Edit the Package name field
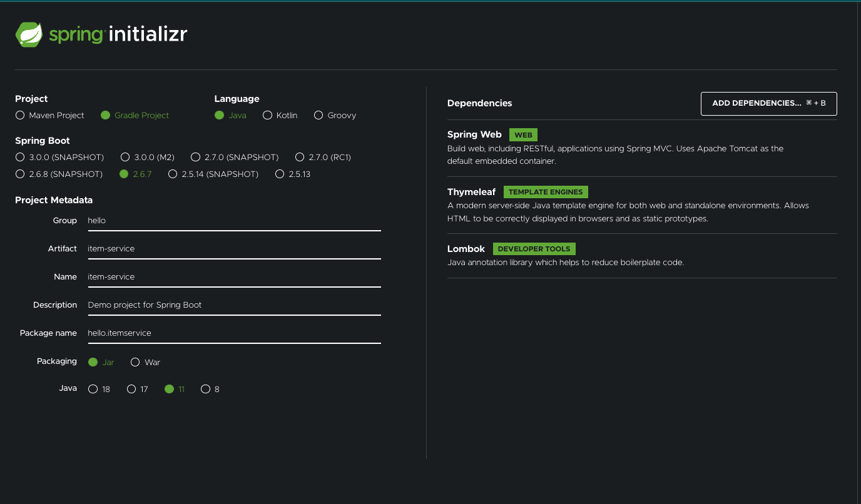 234,333
